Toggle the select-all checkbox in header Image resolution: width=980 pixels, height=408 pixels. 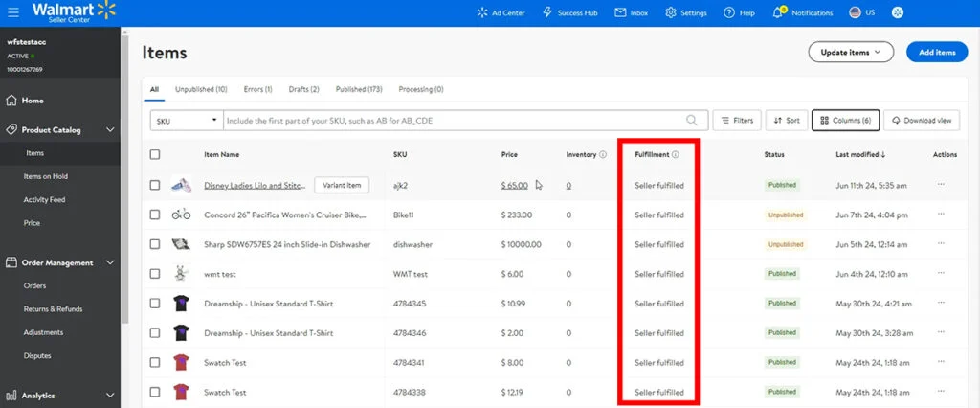pos(155,154)
